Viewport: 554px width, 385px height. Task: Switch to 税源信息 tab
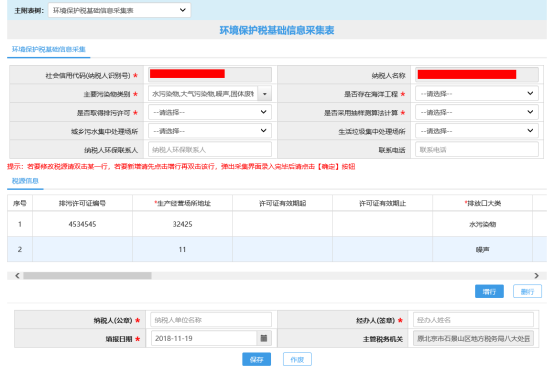tap(25, 181)
